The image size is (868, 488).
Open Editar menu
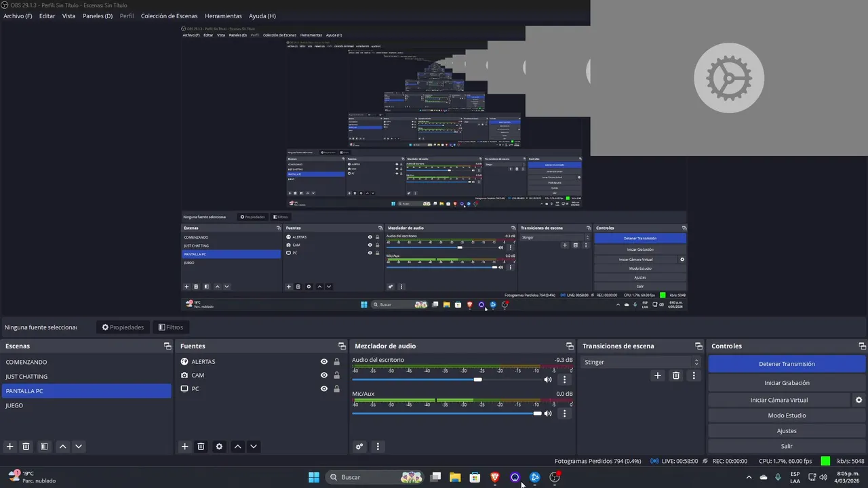[x=47, y=16]
